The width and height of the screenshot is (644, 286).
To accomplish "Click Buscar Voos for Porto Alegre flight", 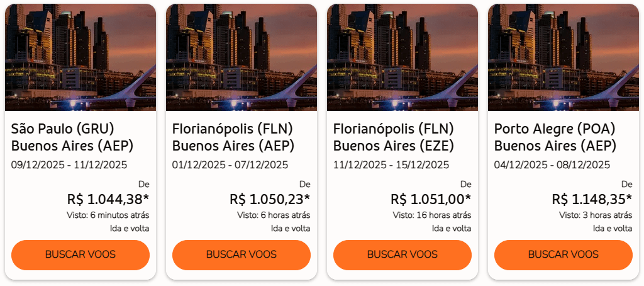I will [x=563, y=255].
